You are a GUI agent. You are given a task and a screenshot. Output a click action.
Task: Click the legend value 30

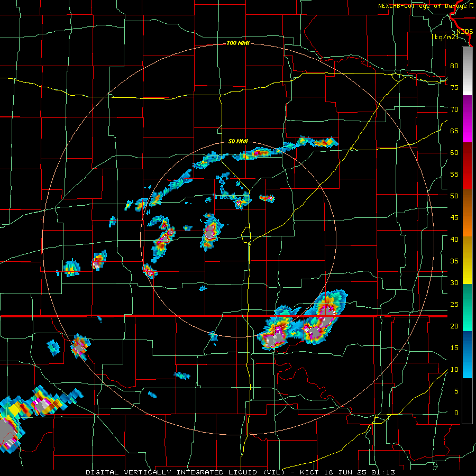pyautogui.click(x=454, y=283)
